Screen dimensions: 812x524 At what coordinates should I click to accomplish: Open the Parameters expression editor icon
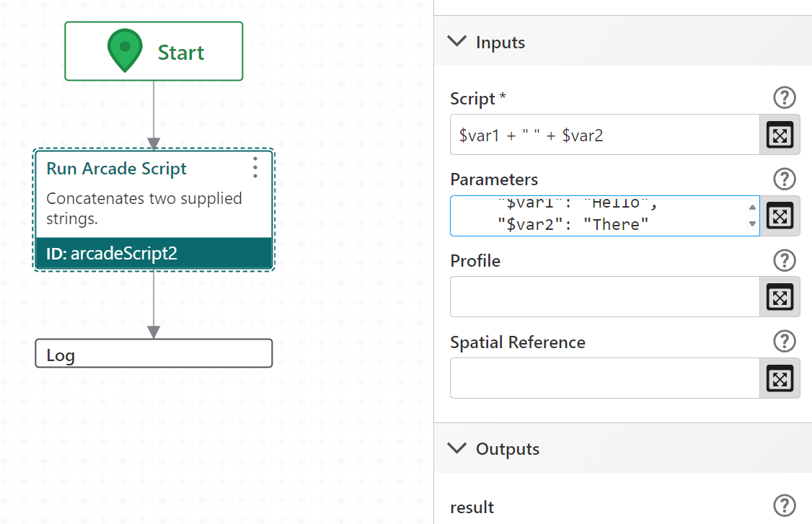pyautogui.click(x=780, y=216)
